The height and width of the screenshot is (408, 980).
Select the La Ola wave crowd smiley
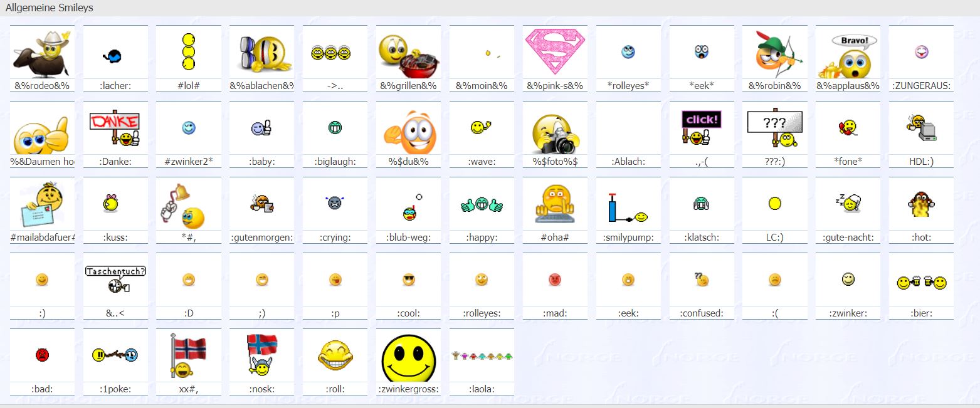pos(482,356)
